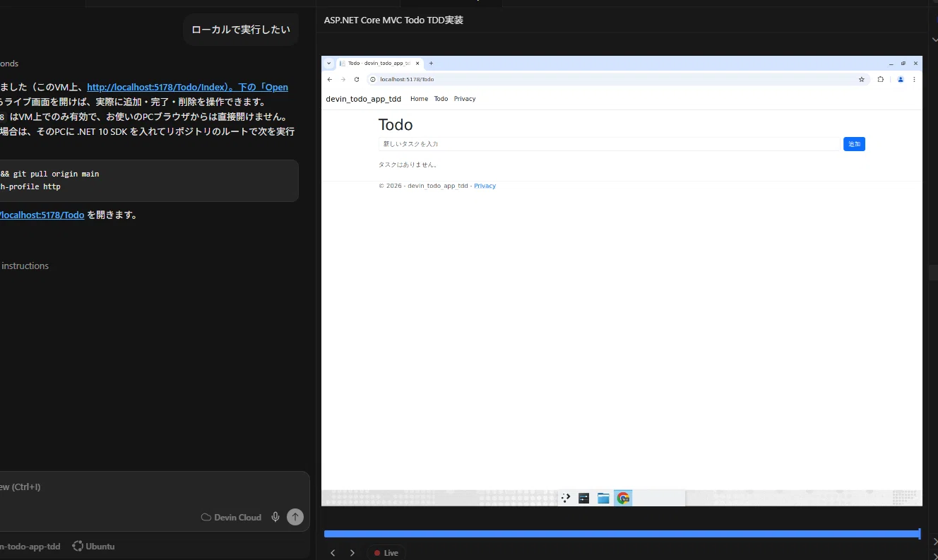View site information icon in the address bar
938x560 pixels.
374,80
